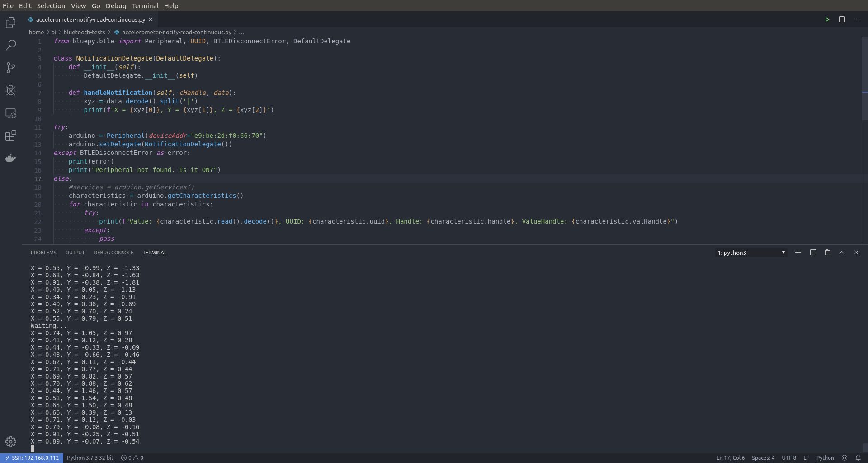The image size is (868, 463).
Task: Click the terminal line 'X = 0.89, Y = -0.07, Z = -0.54'
Action: (x=85, y=441)
